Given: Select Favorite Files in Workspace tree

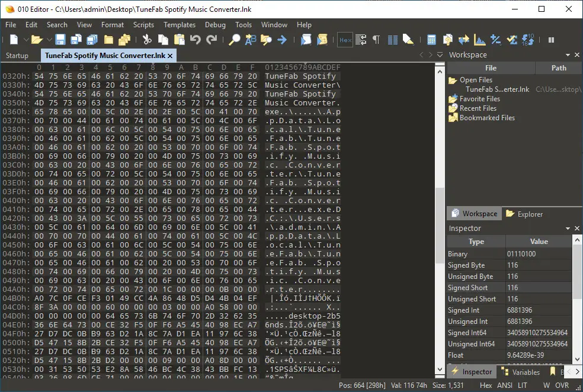Looking at the screenshot, I should tap(475, 99).
